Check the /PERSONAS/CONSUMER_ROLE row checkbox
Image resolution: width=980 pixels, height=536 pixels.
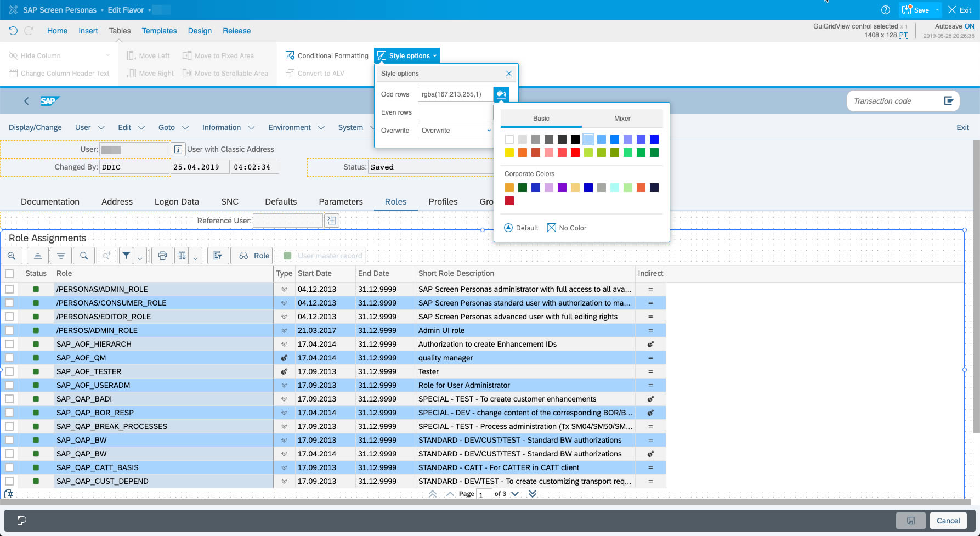[9, 303]
